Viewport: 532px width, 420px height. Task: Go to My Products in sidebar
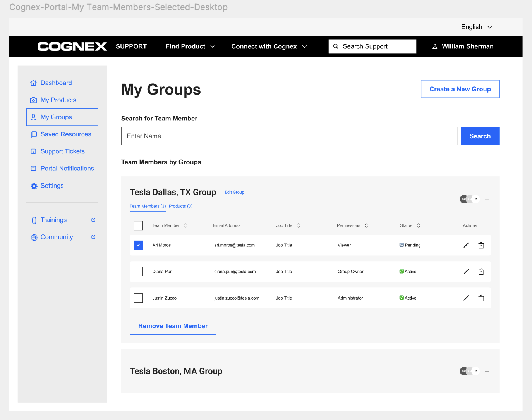tap(58, 100)
